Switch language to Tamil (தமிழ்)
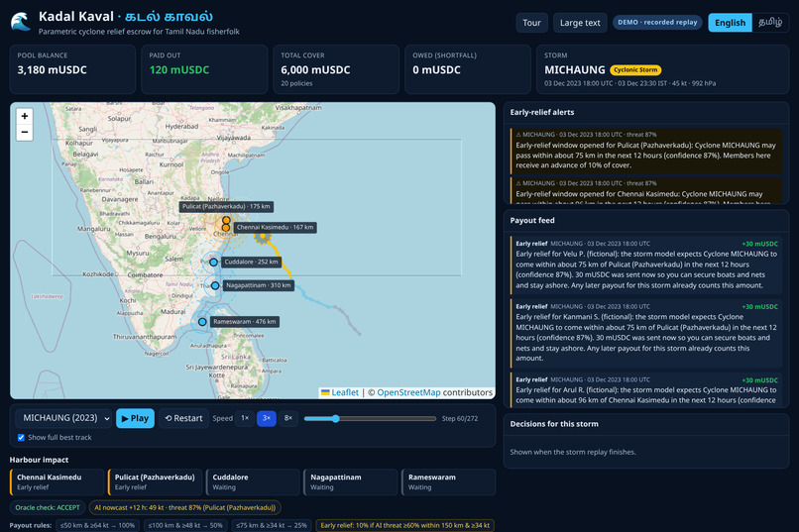The height and width of the screenshot is (532, 799). [x=770, y=23]
